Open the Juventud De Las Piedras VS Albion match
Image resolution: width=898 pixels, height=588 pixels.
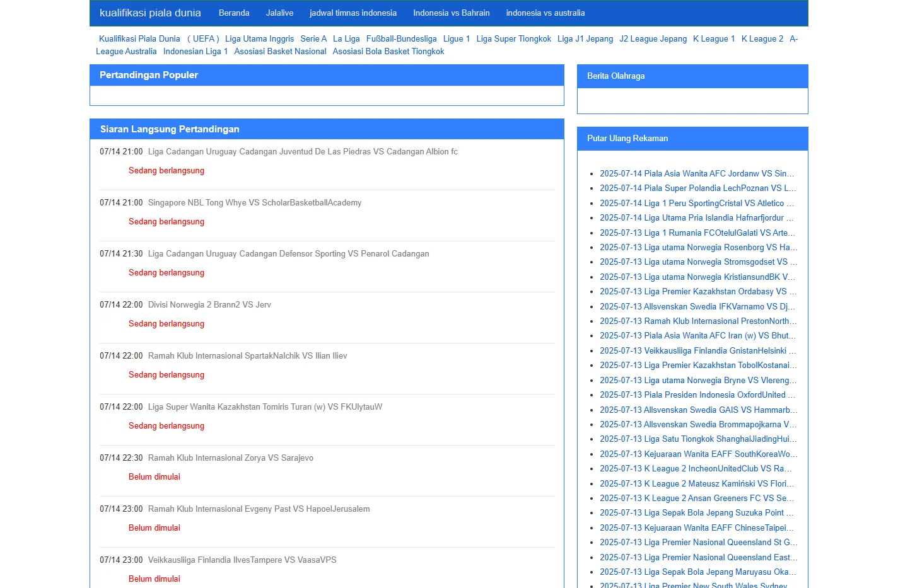pyautogui.click(x=303, y=151)
